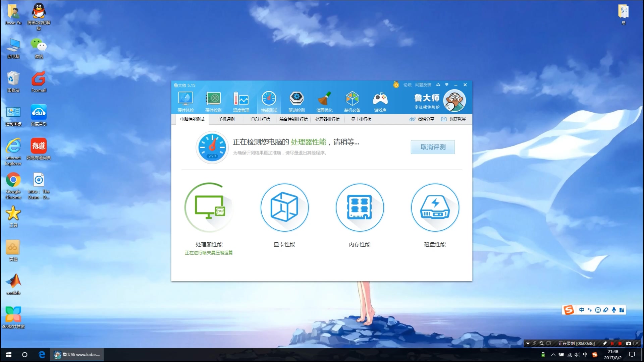Click the Sogou input S logo
Image resolution: width=644 pixels, height=362 pixels.
(x=569, y=310)
